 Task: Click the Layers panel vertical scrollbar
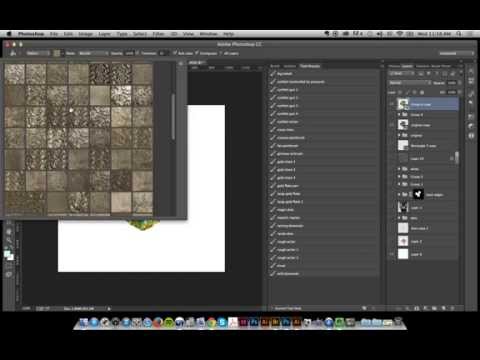pos(457,158)
